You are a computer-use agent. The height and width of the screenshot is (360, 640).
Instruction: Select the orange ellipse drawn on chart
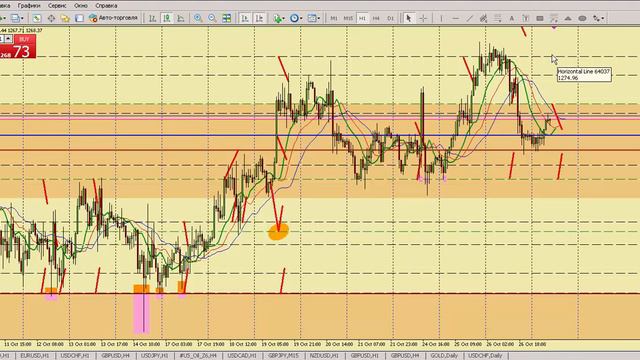click(x=278, y=231)
